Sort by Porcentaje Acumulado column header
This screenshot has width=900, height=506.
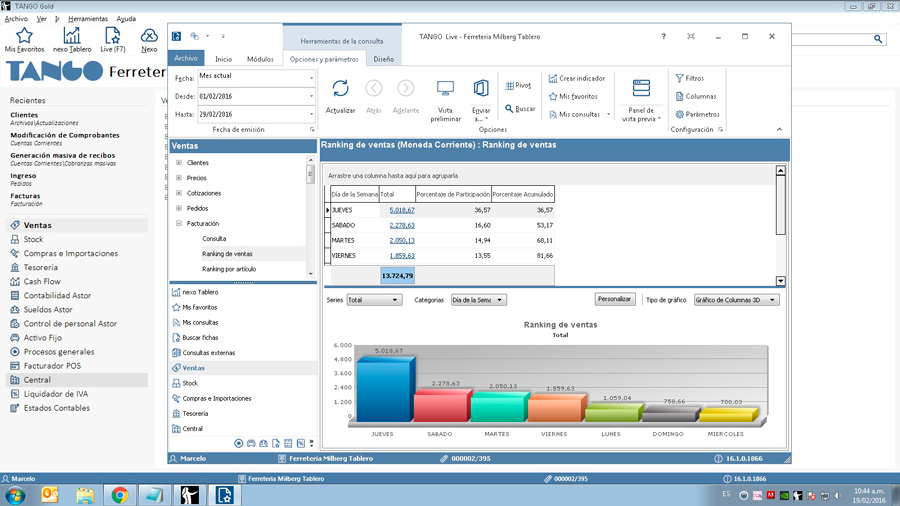pos(522,194)
